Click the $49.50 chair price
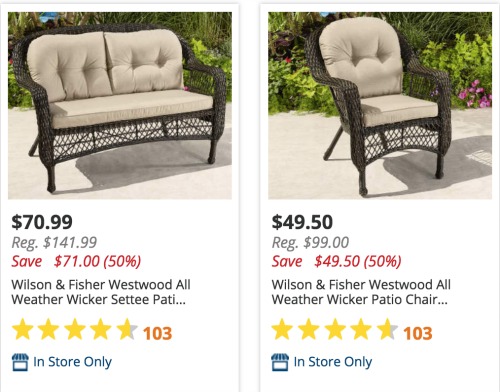Screen dimensions: 500x392 point(302,222)
